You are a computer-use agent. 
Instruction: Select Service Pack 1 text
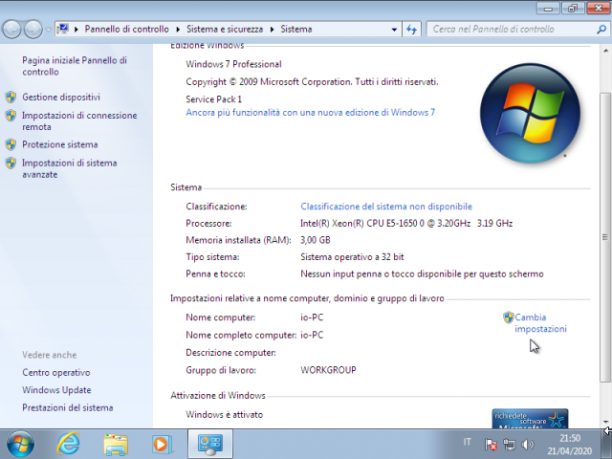pos(213,99)
